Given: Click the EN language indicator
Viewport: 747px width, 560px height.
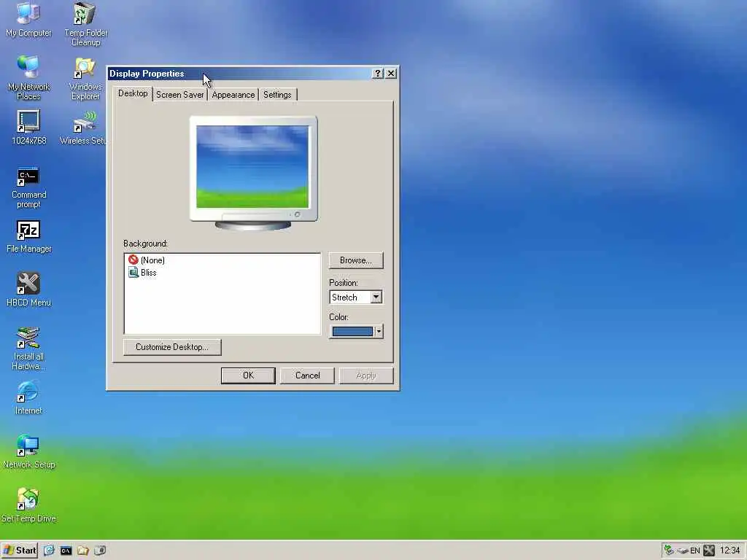Looking at the screenshot, I should click(695, 551).
